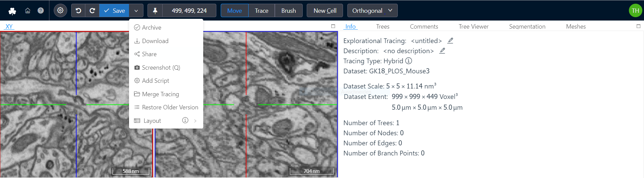Click Number of Nodes: 0
Screen dimensions: 644x178
click(x=374, y=133)
